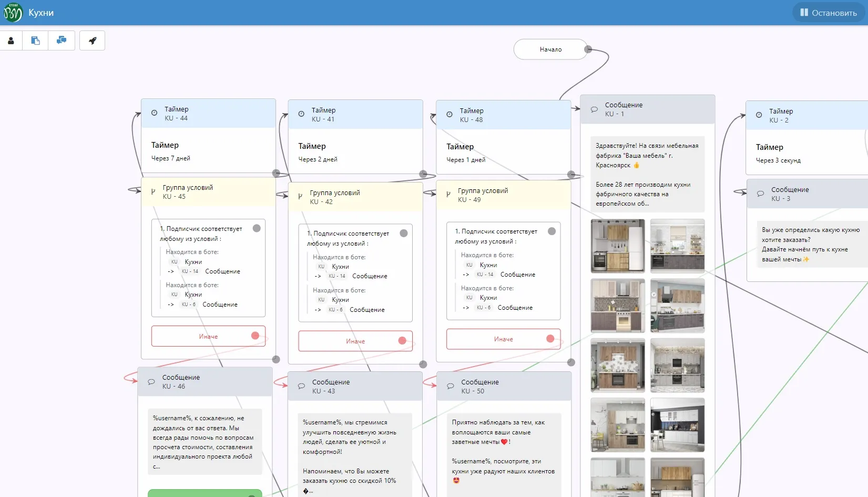Viewport: 868px width, 497px height.
Task: Open first kitchen photo in Сообщение KU - 1
Action: pyautogui.click(x=618, y=246)
